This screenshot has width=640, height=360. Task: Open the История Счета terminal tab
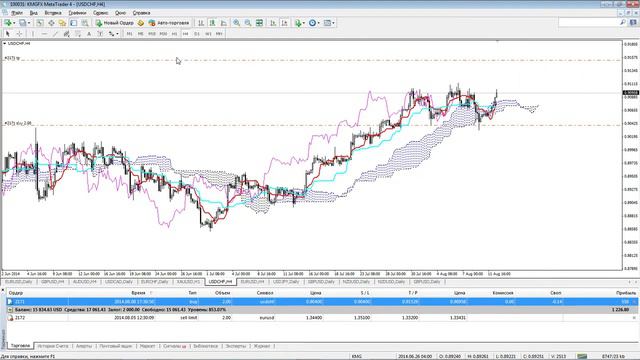(x=53, y=346)
